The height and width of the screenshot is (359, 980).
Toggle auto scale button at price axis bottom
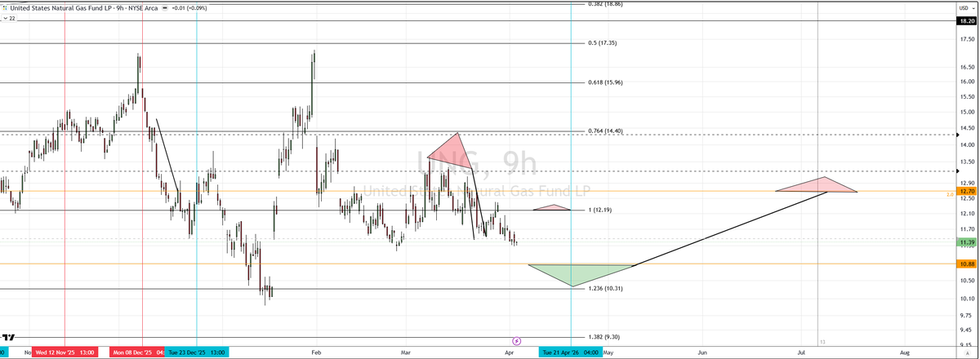coord(969,352)
